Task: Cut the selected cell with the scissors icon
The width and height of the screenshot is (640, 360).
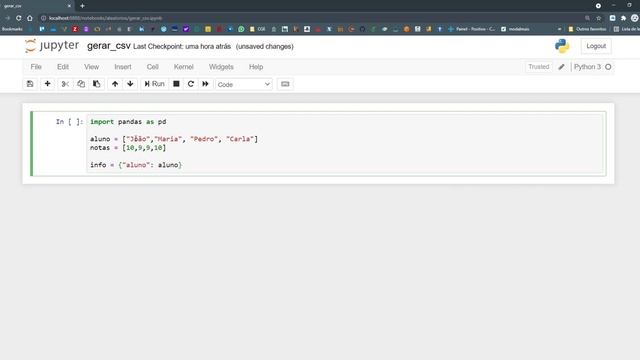Action: click(65, 84)
